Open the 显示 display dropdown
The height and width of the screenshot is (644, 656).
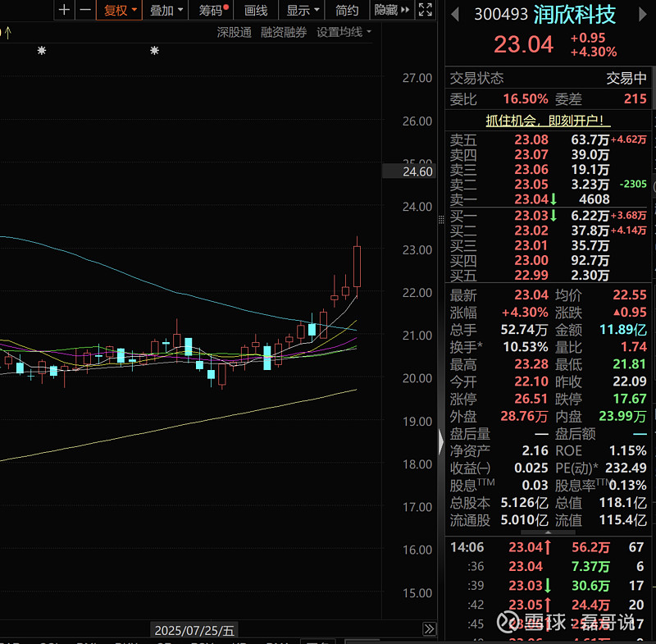(302, 10)
